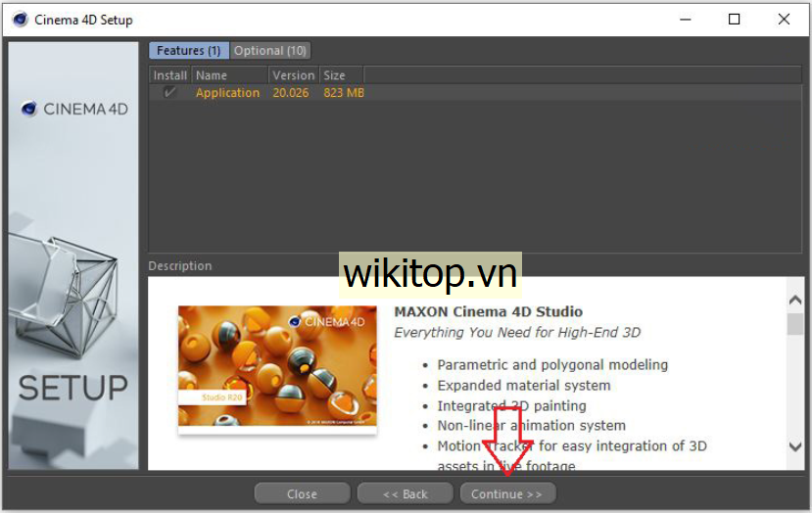Switch to the Optional (10) tab
The width and height of the screenshot is (812, 513).
(x=270, y=50)
